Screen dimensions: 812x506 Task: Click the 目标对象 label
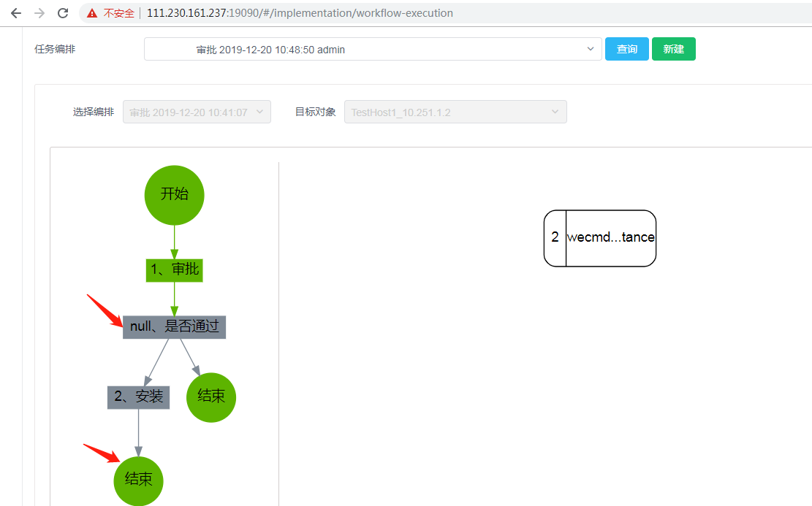click(316, 112)
